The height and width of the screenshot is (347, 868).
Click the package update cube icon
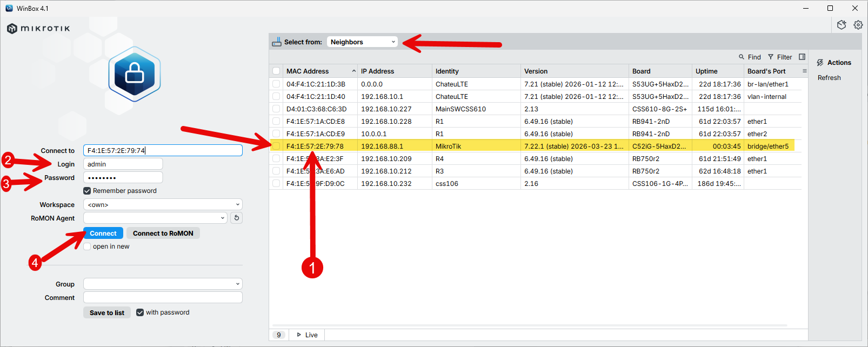point(842,25)
